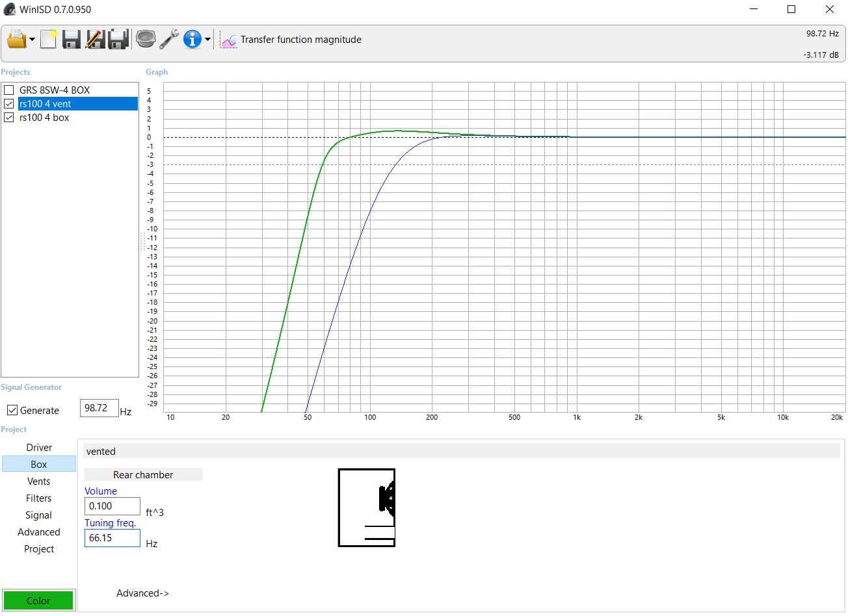The height and width of the screenshot is (616, 848).
Task: Click Save As floppy with pencil icon
Action: (x=95, y=40)
